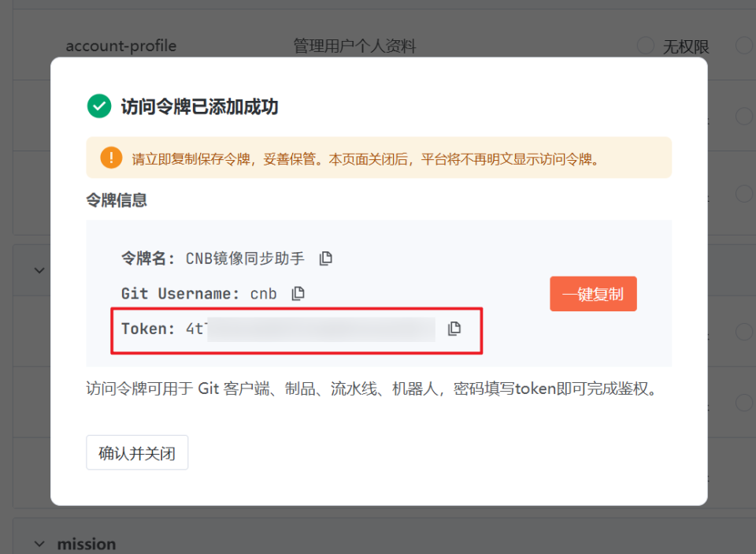Copy the Token value

[x=454, y=329]
